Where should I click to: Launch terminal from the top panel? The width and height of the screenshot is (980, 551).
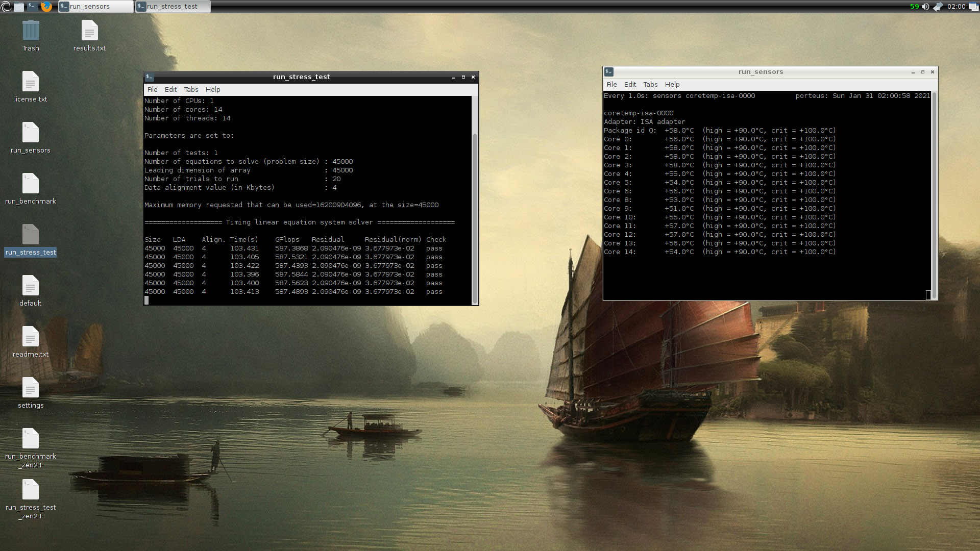[32, 7]
